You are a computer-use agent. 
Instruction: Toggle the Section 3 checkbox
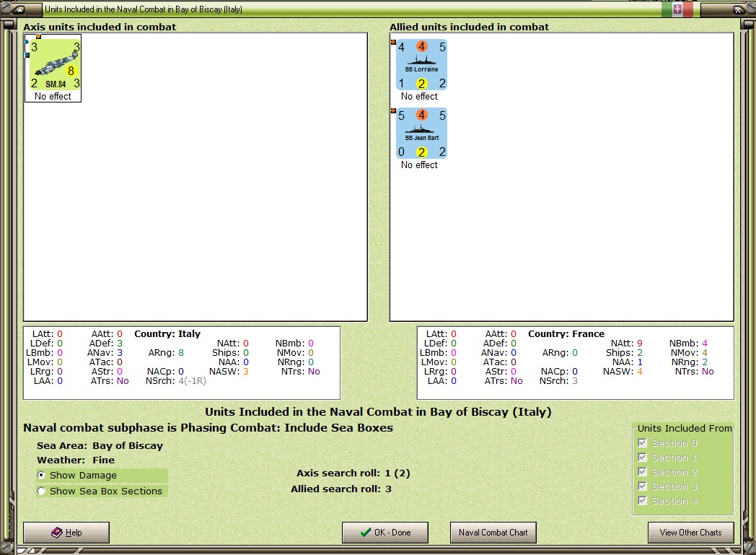pyautogui.click(x=642, y=486)
